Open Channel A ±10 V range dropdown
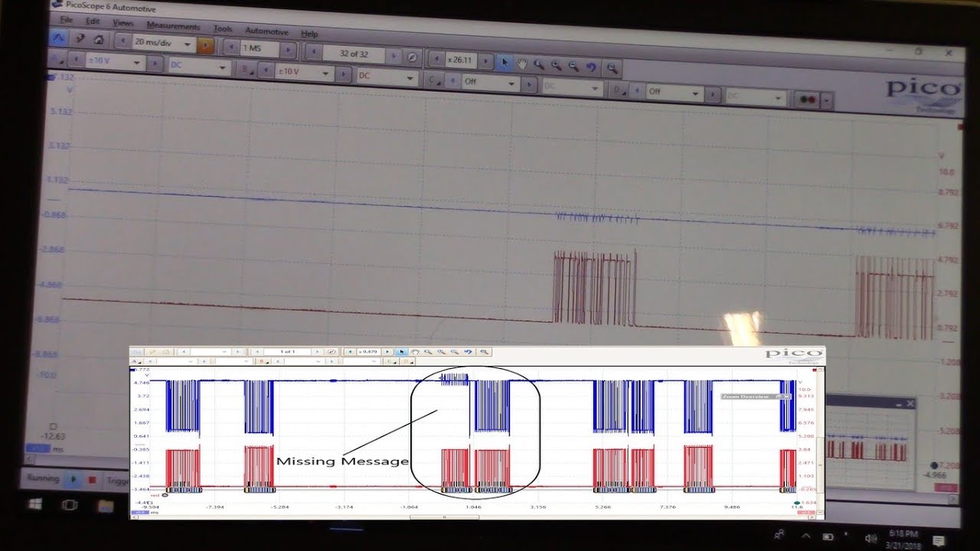Image resolution: width=980 pixels, height=551 pixels. (115, 62)
